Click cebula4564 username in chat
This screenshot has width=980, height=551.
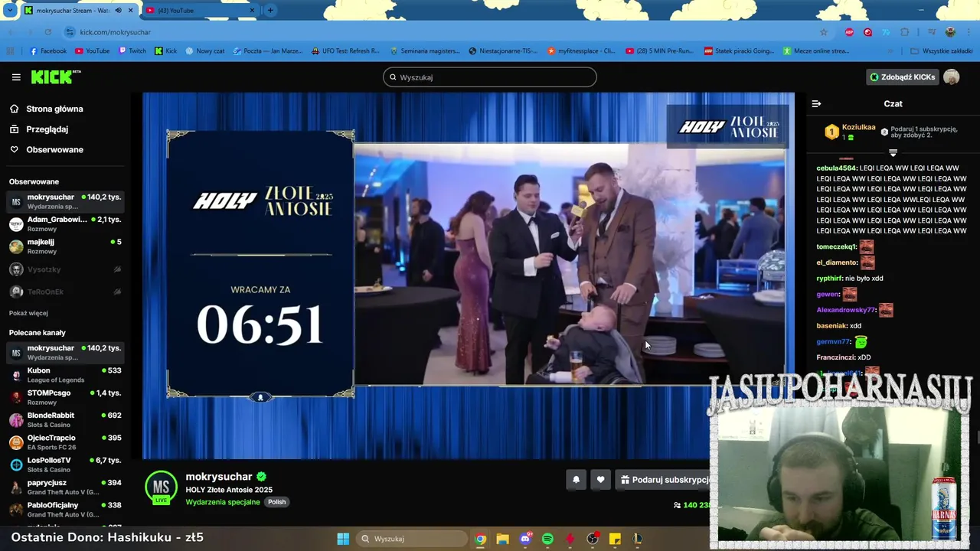837,168
